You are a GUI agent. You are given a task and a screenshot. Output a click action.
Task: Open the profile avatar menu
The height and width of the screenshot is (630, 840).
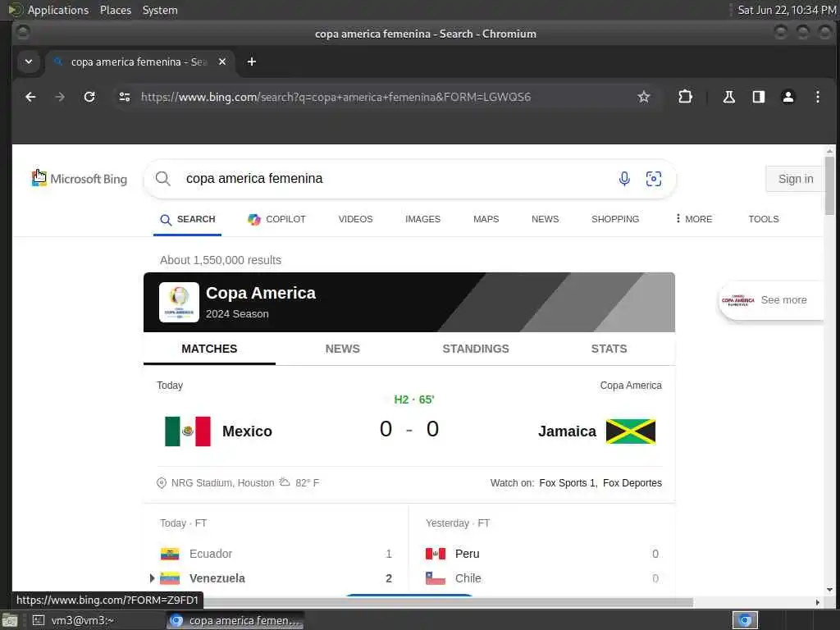pos(788,97)
